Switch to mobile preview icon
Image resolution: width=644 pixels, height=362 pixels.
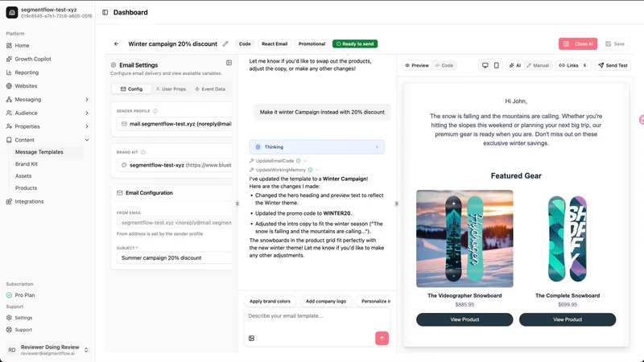496,65
